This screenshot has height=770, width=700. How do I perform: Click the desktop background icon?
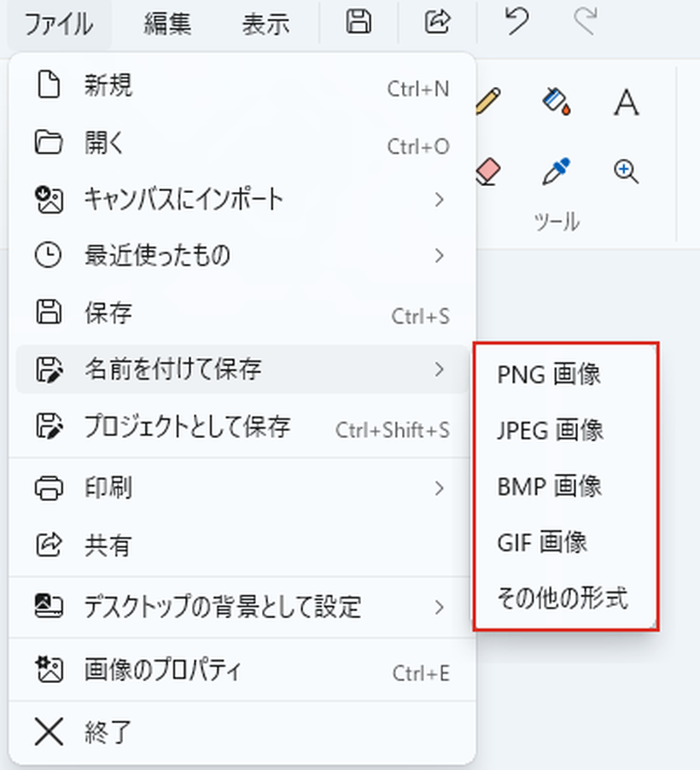click(x=49, y=606)
